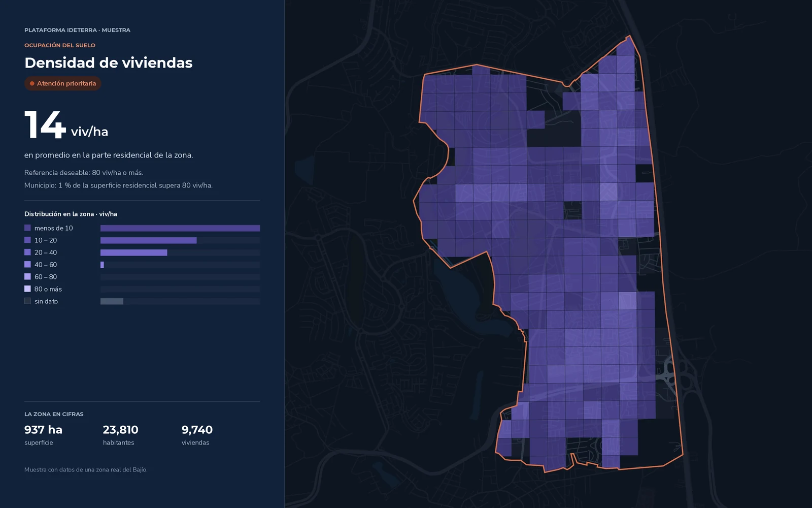812x508 pixels.
Task: Click the 'Atención prioritaria' status badge
Action: (x=63, y=83)
